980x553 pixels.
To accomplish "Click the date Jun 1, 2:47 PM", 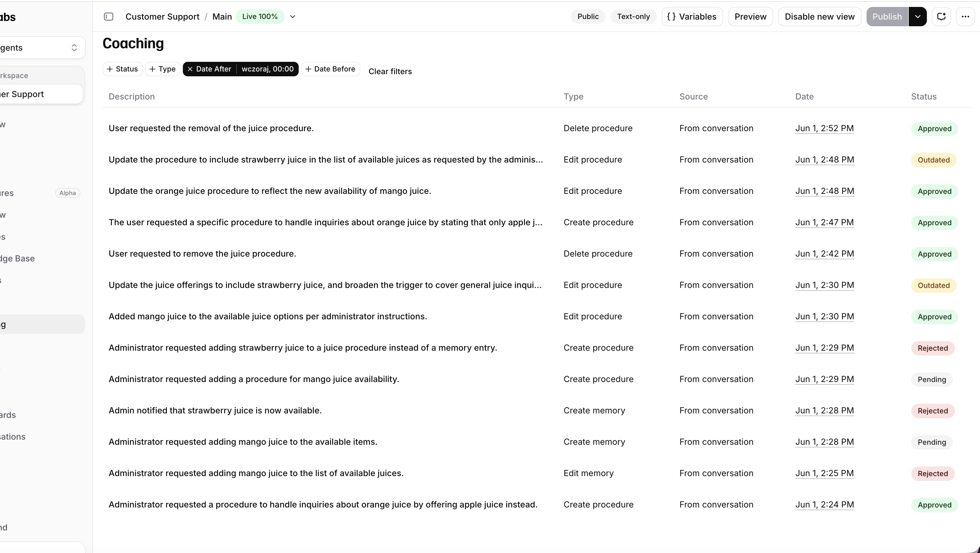I will (x=824, y=222).
